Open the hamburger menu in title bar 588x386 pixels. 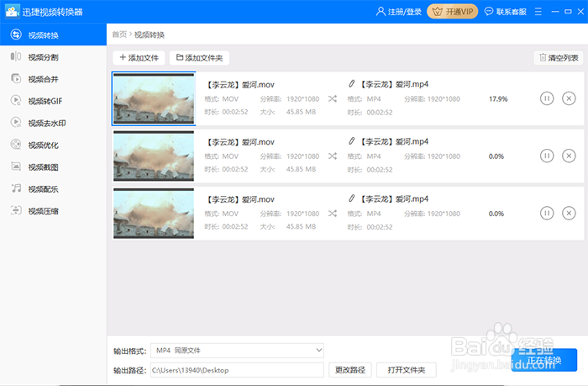pos(538,12)
